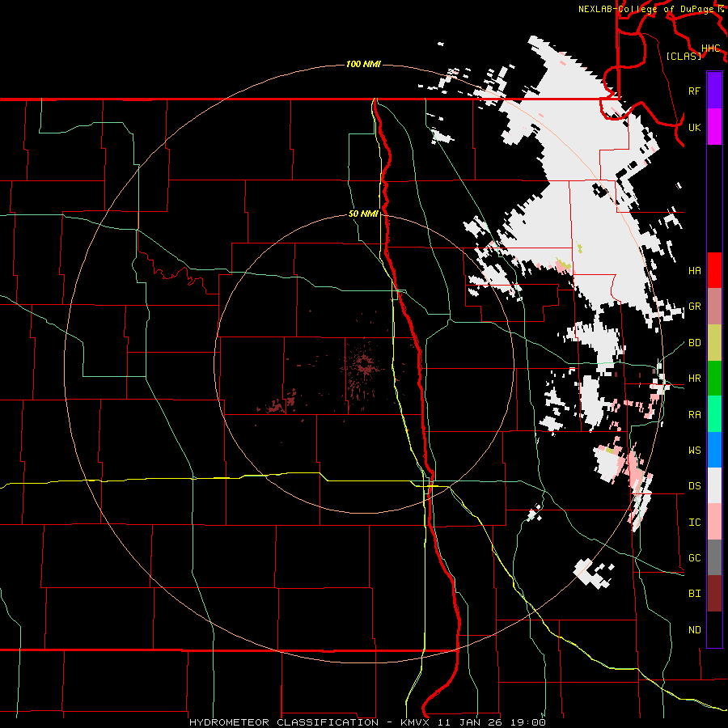
Task: Select the DS white color swatch
Action: [714, 485]
